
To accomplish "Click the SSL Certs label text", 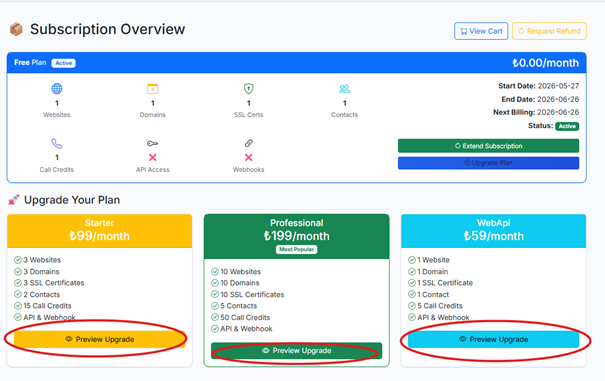I will pyautogui.click(x=248, y=115).
